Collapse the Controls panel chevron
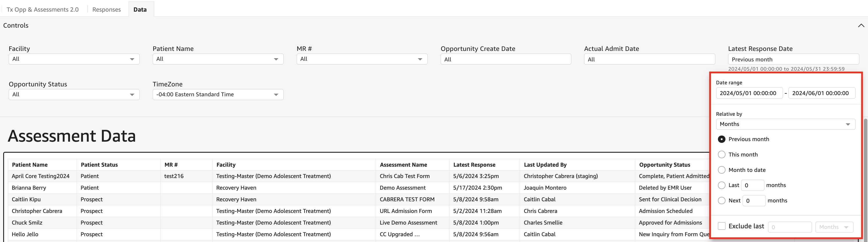Image resolution: width=868 pixels, height=242 pixels. [860, 26]
